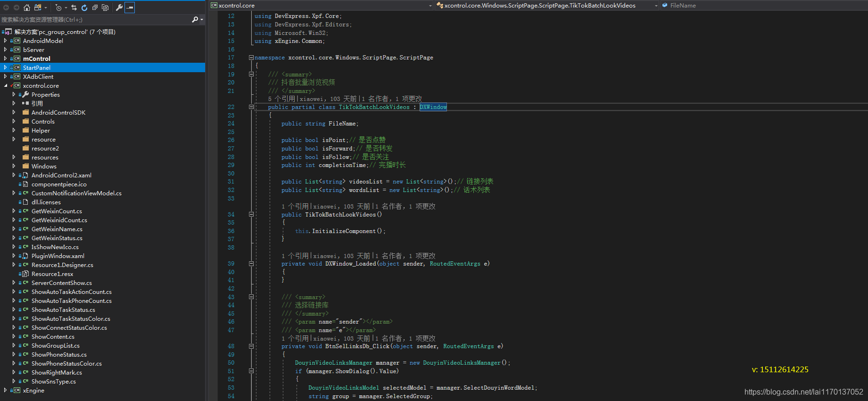
Task: Click the Collapse All icon
Action: (x=95, y=8)
